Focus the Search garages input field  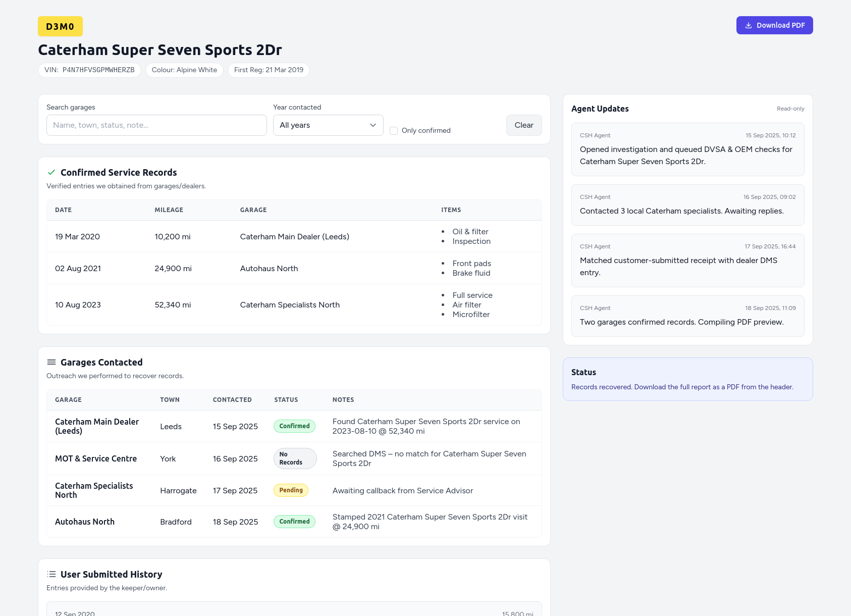tap(156, 125)
